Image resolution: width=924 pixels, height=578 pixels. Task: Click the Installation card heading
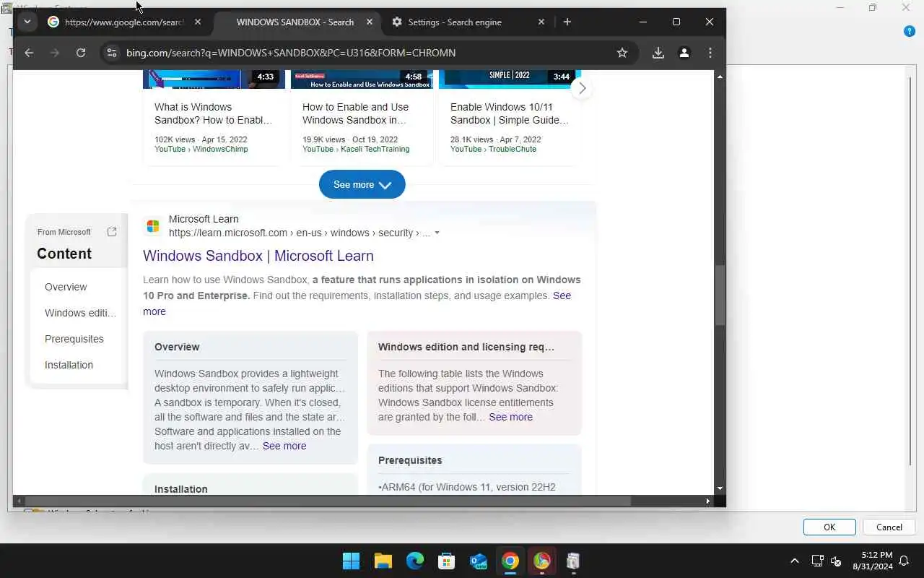click(181, 489)
